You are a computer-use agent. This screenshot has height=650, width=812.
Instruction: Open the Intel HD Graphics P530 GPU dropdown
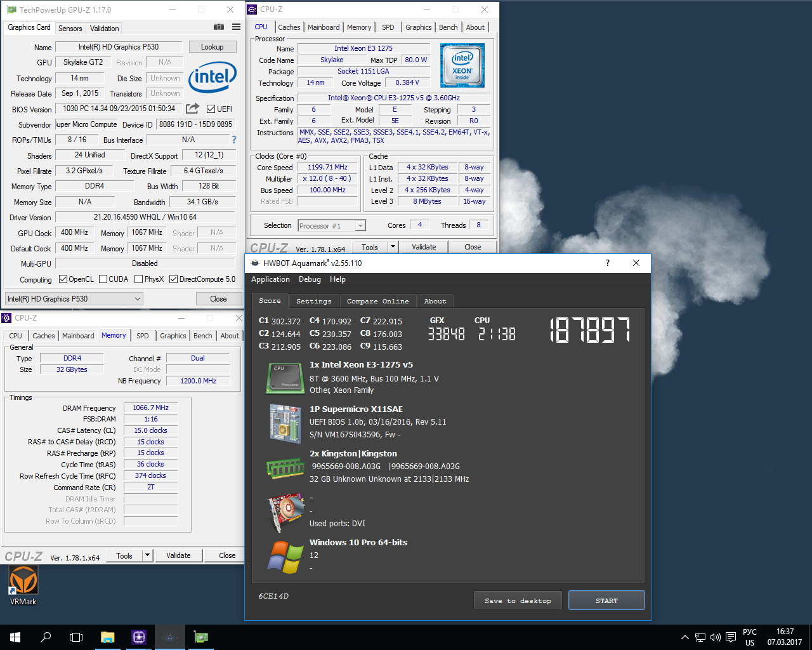pyautogui.click(x=74, y=299)
